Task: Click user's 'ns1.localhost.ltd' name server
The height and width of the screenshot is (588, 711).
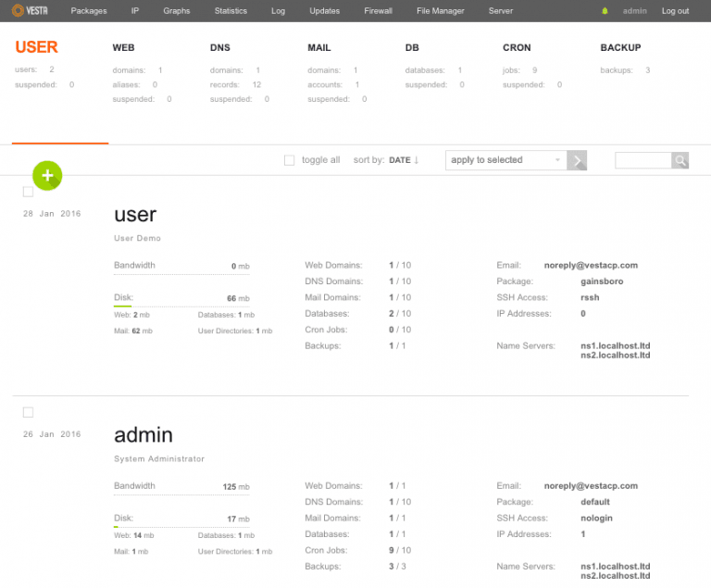Action: tap(616, 345)
